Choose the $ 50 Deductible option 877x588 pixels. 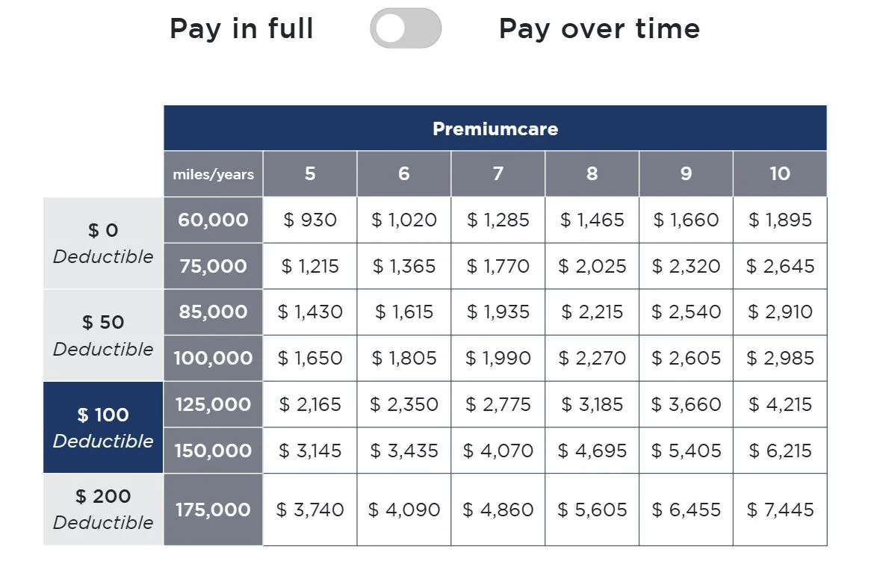(x=103, y=335)
